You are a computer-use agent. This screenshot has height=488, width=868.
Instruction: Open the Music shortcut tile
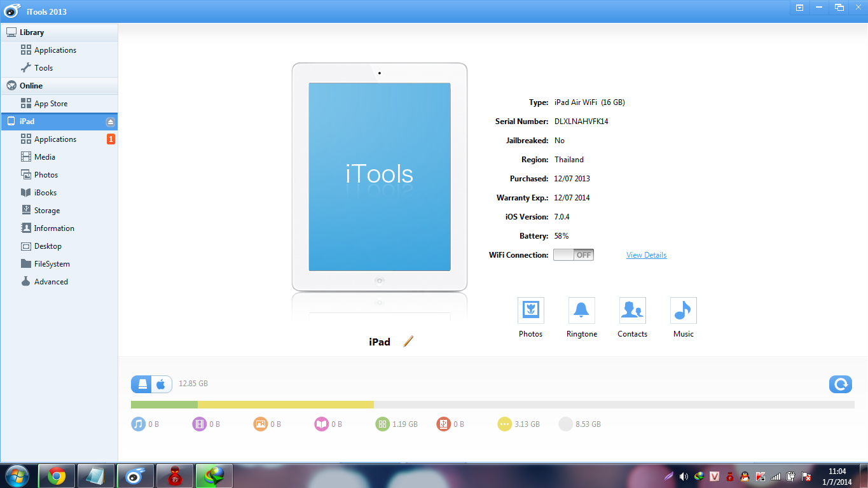click(x=683, y=310)
